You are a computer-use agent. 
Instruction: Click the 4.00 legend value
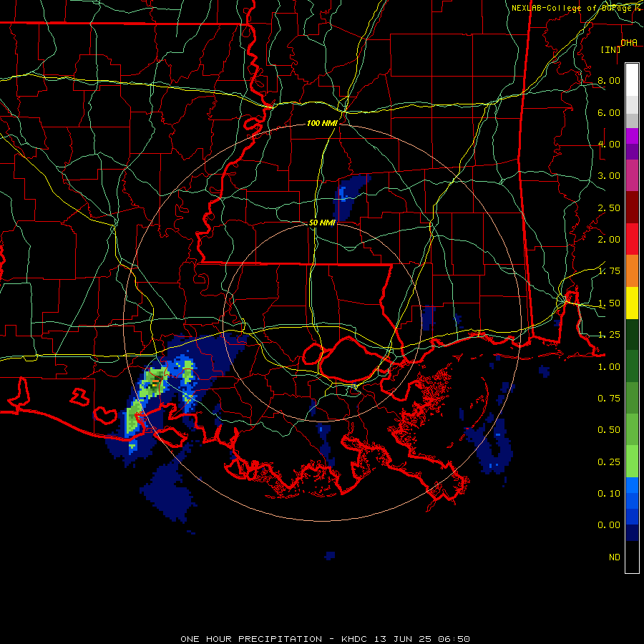click(609, 144)
